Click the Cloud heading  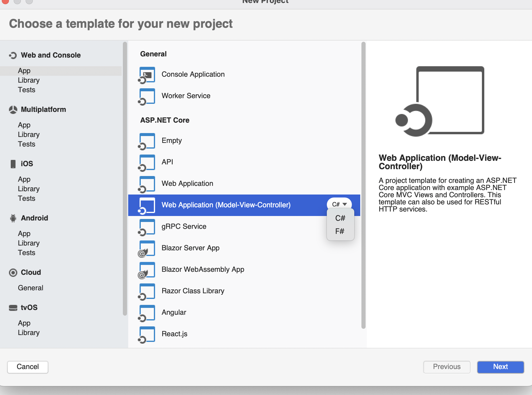click(31, 272)
